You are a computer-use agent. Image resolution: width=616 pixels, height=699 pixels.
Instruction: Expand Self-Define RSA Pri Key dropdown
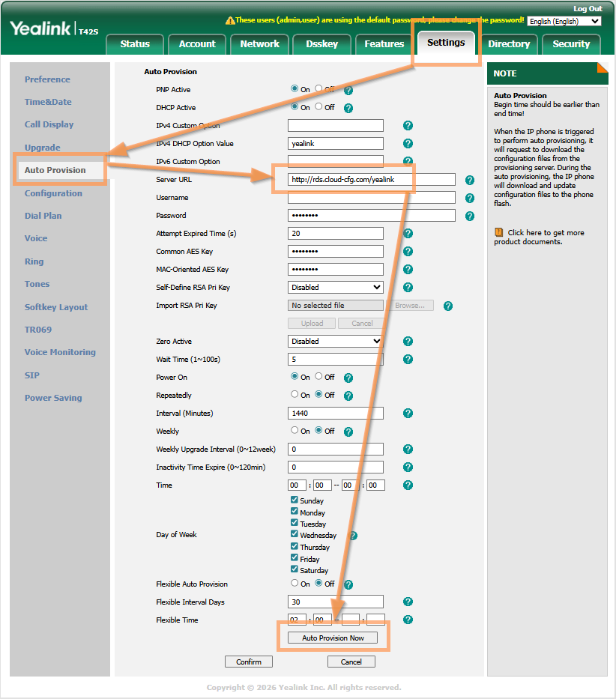point(336,288)
